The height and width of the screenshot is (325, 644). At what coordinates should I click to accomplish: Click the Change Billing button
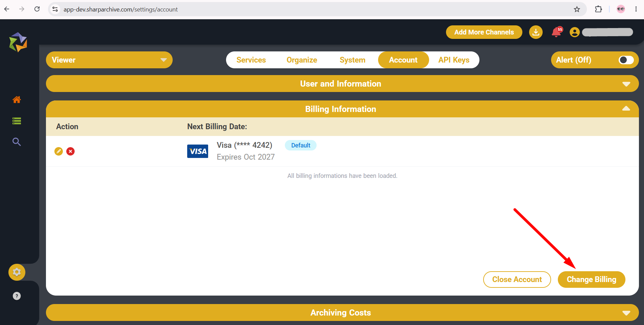[592, 279]
